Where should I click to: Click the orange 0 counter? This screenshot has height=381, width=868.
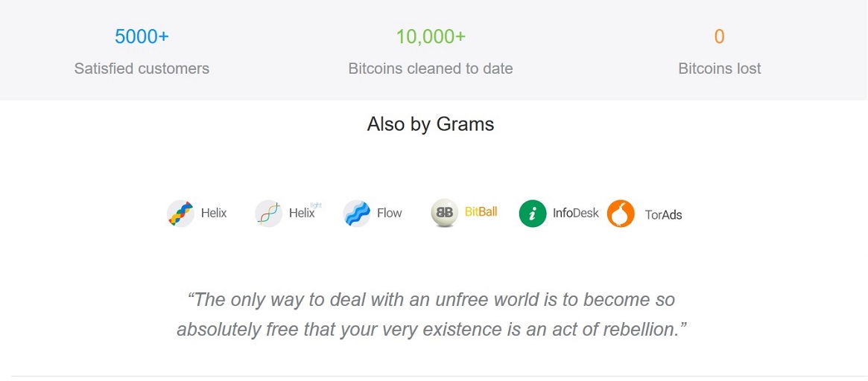(x=719, y=36)
